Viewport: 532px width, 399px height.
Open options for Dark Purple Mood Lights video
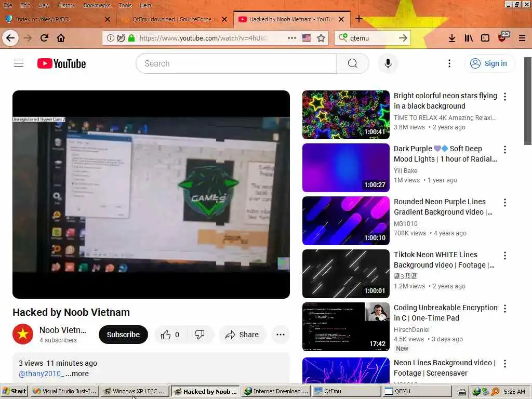(505, 150)
